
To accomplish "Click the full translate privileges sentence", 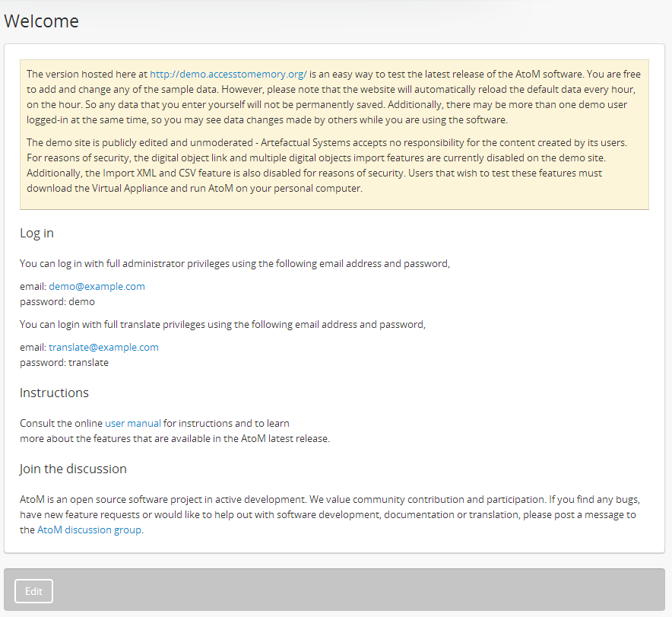I will tap(222, 325).
